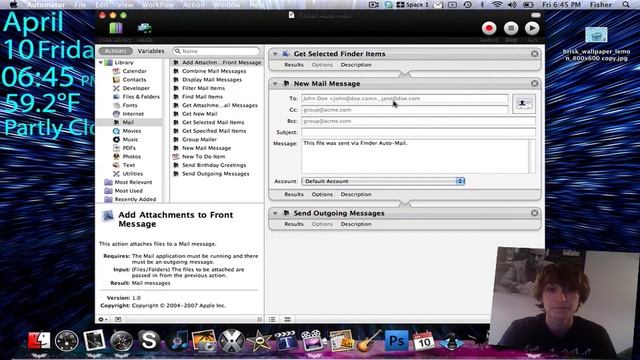Screen dimensions: 640x360
Task: Open the Account dropdown, Default Account
Action: click(383, 181)
